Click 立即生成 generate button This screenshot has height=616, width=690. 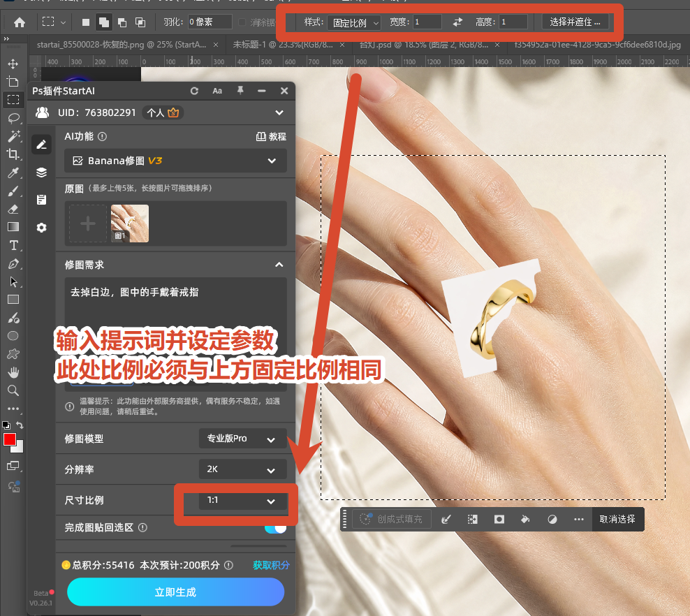tap(175, 592)
